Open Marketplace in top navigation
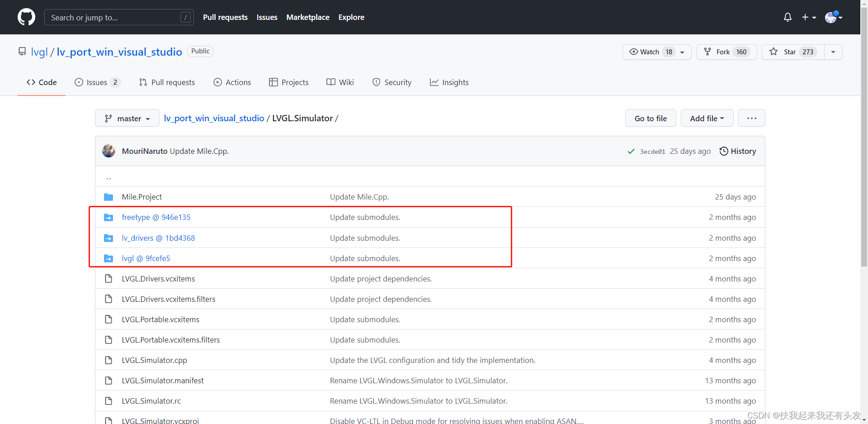868x424 pixels. [x=308, y=17]
